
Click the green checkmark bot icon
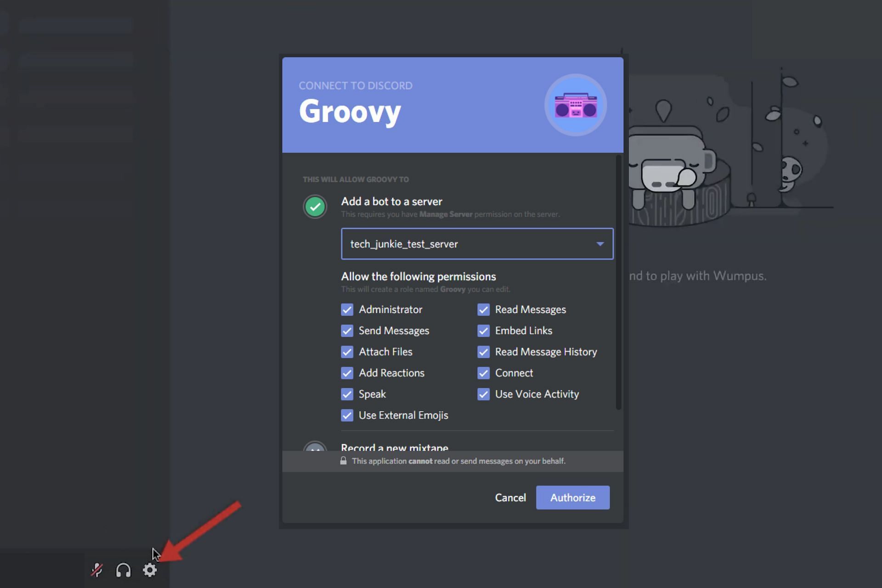pyautogui.click(x=314, y=206)
